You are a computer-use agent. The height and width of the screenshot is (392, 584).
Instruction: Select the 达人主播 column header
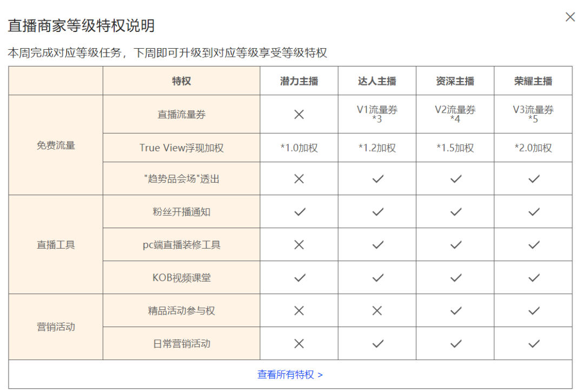(x=377, y=81)
